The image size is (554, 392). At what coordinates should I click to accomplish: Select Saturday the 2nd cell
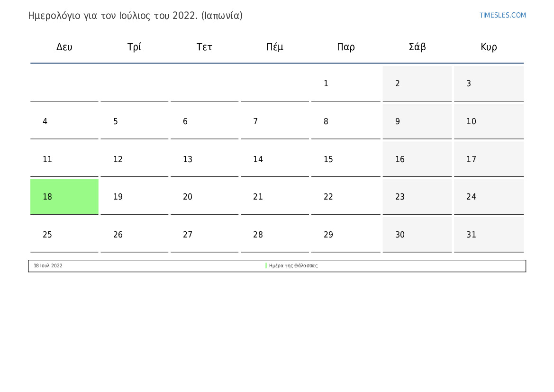coord(417,84)
